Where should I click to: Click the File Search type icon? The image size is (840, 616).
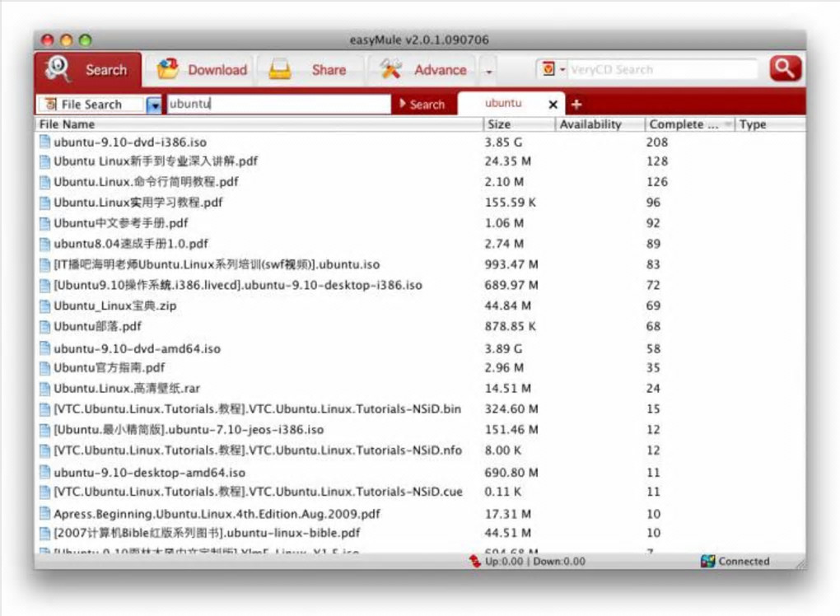[x=51, y=104]
